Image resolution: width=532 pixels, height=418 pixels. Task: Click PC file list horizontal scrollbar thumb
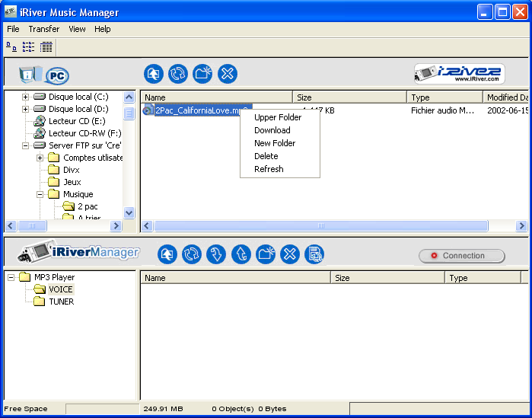tap(321, 225)
